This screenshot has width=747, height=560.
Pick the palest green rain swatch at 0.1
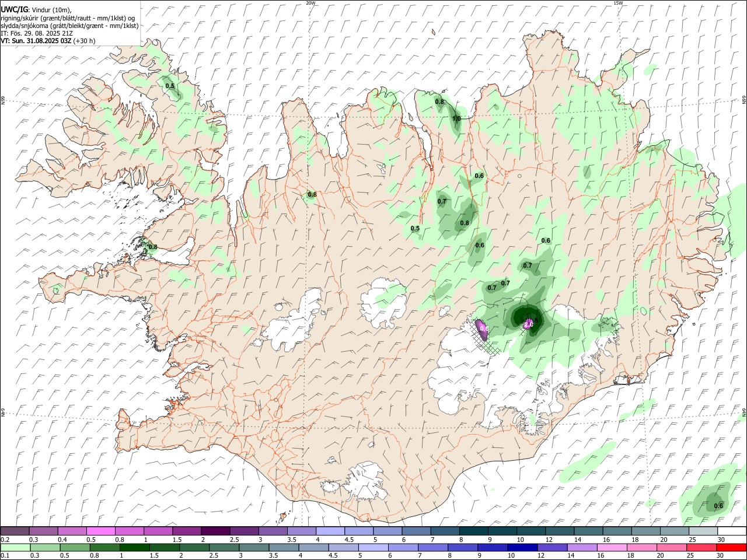pyautogui.click(x=15, y=548)
